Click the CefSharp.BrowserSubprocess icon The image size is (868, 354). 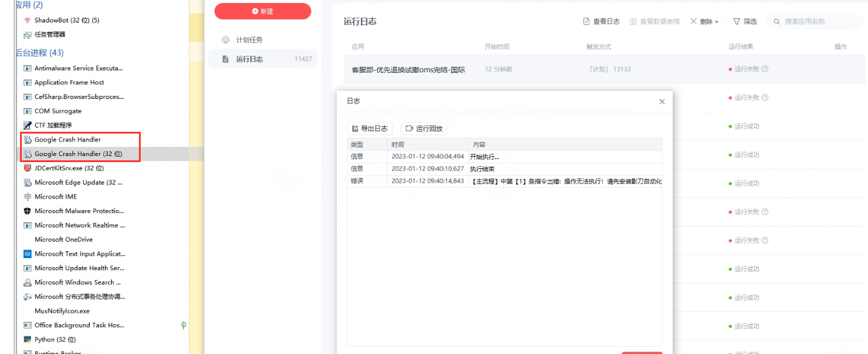[x=27, y=97]
